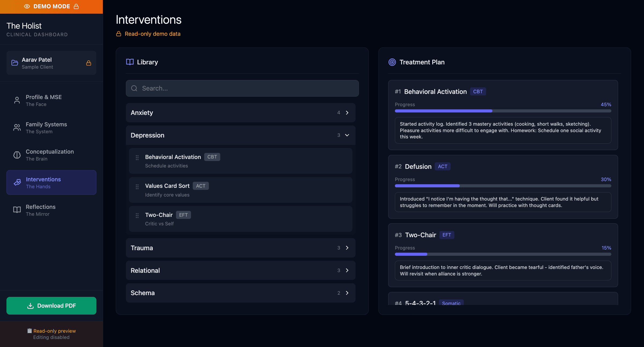Viewport: 644px width, 347px height.
Task: Click the Reflections open-book sidebar icon
Action: tap(17, 210)
